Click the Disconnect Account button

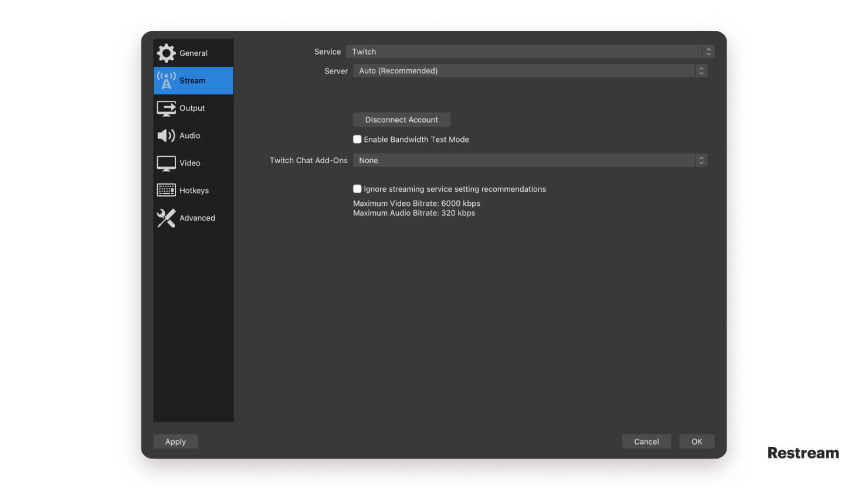click(x=401, y=120)
